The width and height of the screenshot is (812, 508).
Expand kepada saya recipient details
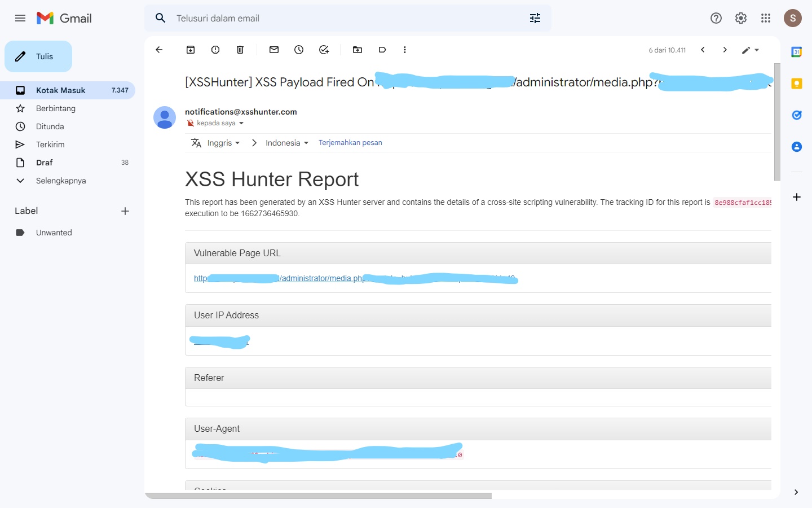[241, 123]
